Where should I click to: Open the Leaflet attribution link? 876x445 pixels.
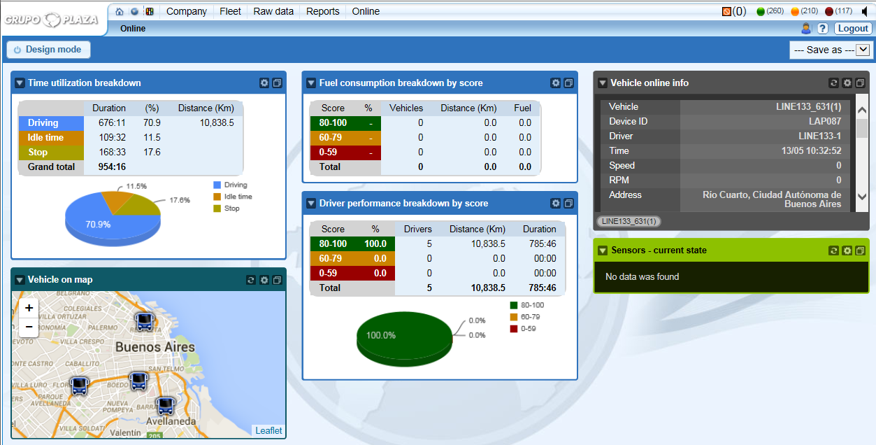point(269,430)
